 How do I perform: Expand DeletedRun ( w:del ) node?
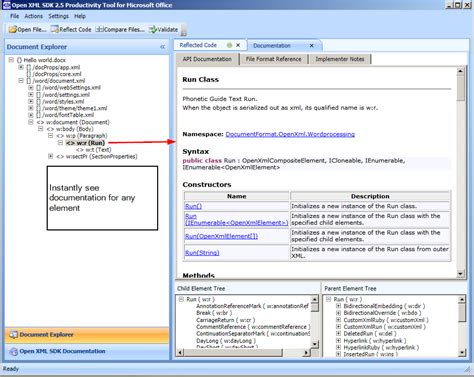(x=338, y=333)
